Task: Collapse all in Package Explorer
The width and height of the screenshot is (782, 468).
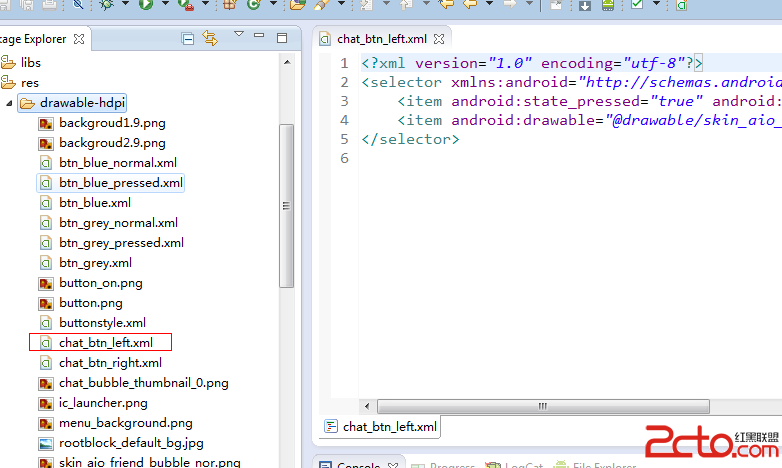Action: click(188, 39)
